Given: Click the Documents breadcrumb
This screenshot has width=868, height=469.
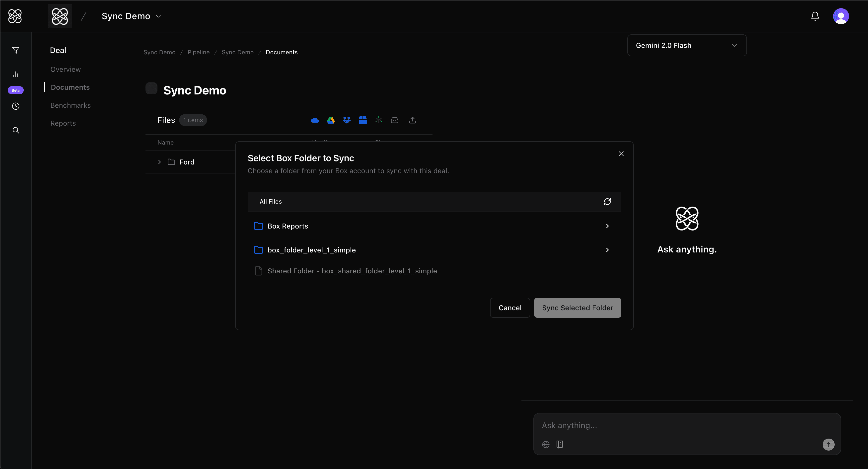Looking at the screenshot, I should pyautogui.click(x=282, y=52).
